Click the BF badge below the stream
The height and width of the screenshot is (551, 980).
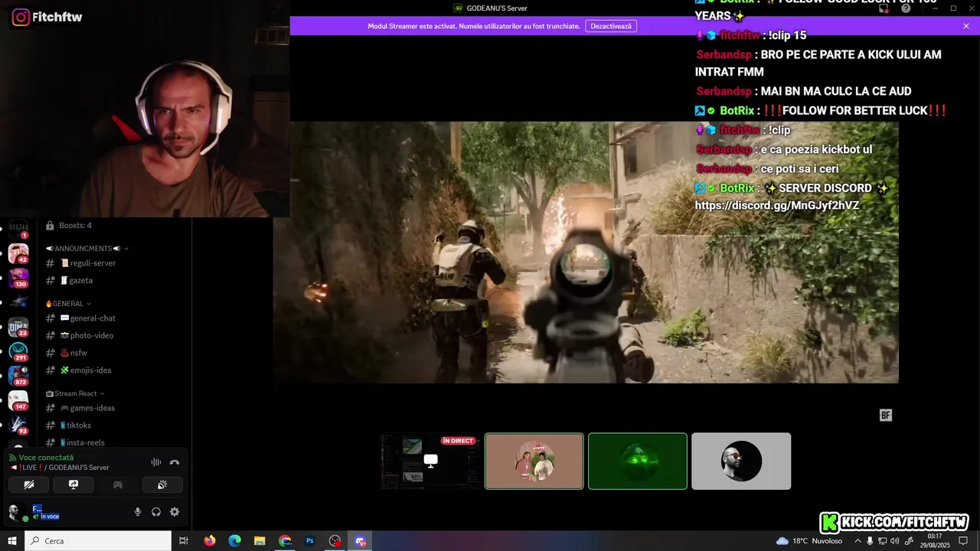click(886, 416)
